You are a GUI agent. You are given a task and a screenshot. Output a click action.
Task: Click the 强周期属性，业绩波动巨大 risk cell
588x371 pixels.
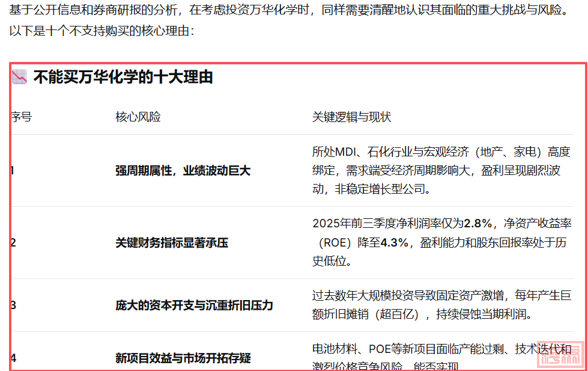pyautogui.click(x=183, y=171)
